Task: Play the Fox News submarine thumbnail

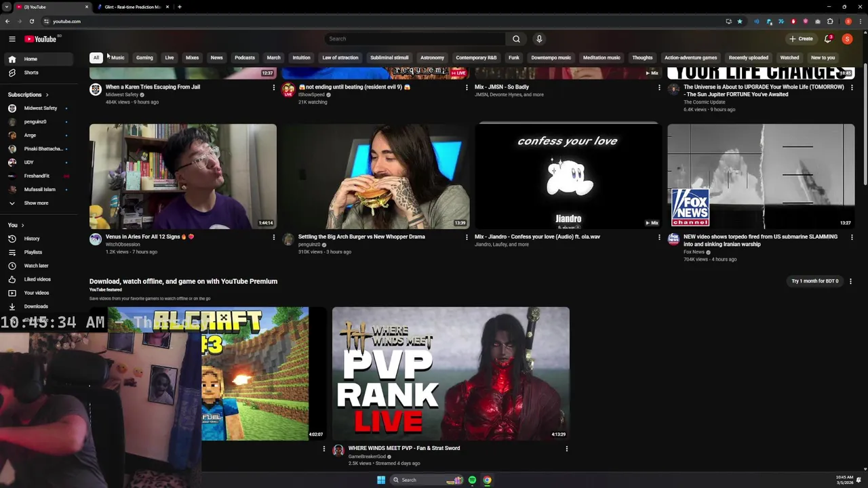Action: (x=761, y=176)
